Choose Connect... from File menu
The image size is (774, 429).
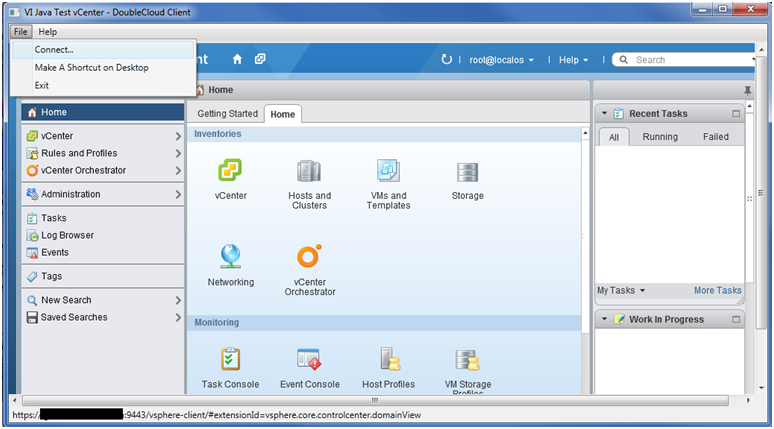tap(103, 49)
